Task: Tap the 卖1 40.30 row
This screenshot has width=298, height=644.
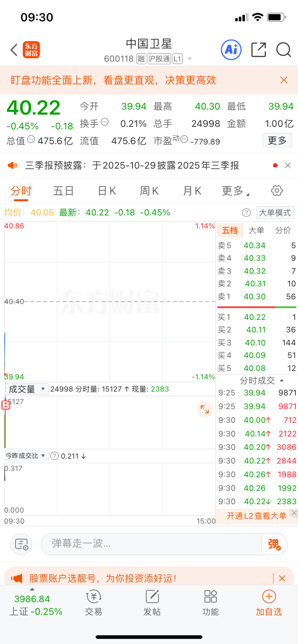Action: (257, 297)
